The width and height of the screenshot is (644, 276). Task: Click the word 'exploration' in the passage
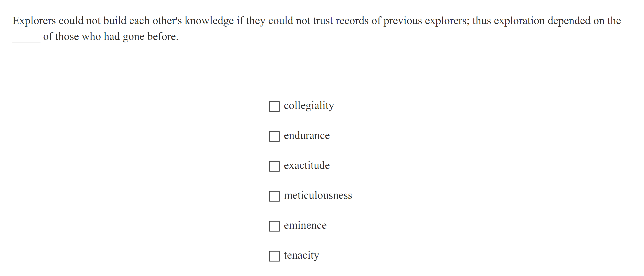coord(520,21)
